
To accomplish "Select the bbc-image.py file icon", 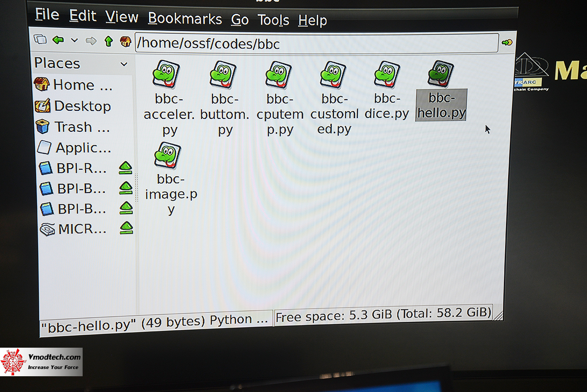I will [168, 156].
